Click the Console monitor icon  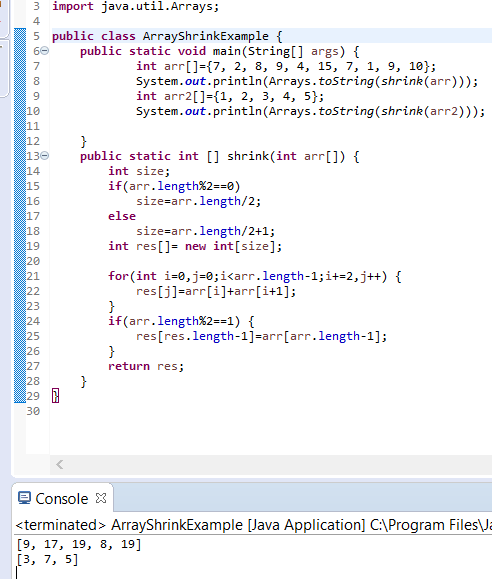coord(24,498)
